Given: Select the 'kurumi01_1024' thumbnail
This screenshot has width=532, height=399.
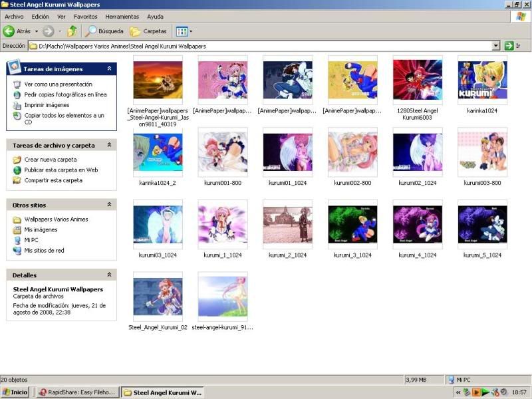Looking at the screenshot, I should [x=288, y=152].
